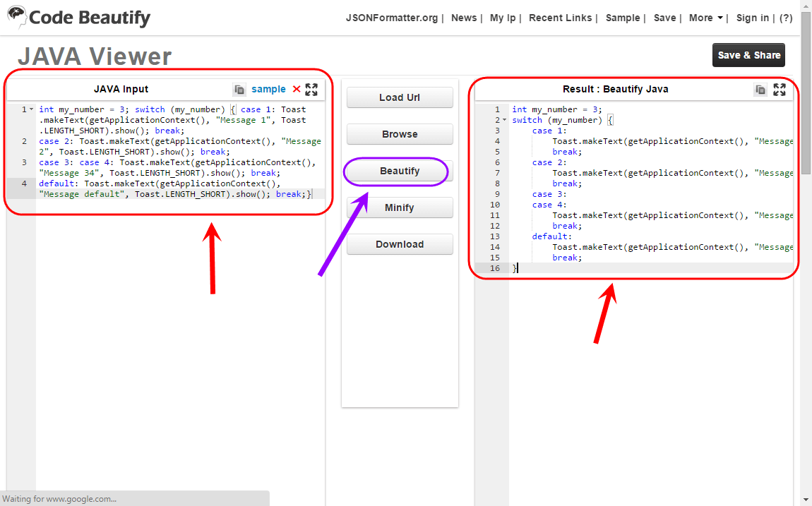Expand the Result panel to fullscreen
The image size is (812, 506).
(x=780, y=90)
